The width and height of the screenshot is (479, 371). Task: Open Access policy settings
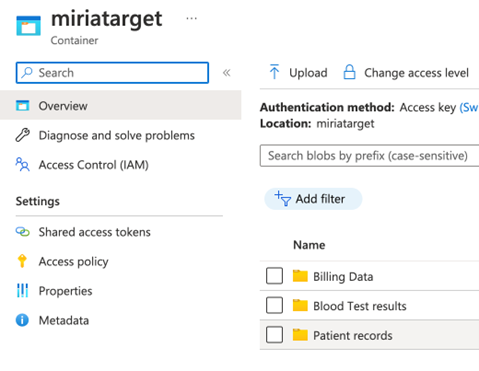click(73, 262)
